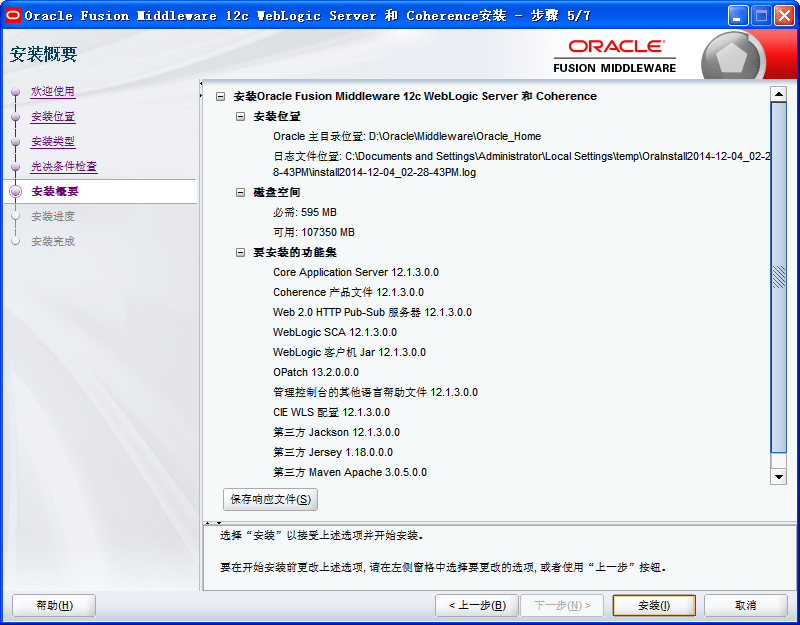Select WebLogic 客户机 Jar row

(x=349, y=353)
